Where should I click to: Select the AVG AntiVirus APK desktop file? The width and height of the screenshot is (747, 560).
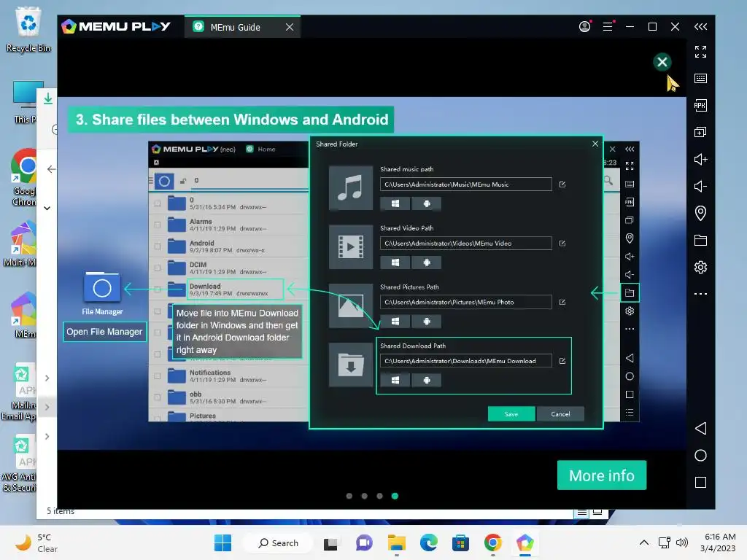click(19, 463)
